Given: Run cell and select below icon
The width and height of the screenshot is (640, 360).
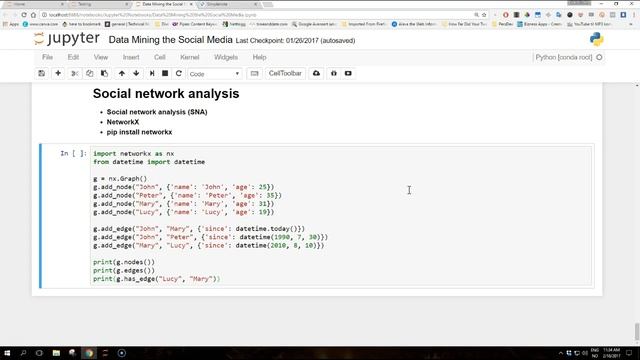Looking at the screenshot, I should pos(152,73).
